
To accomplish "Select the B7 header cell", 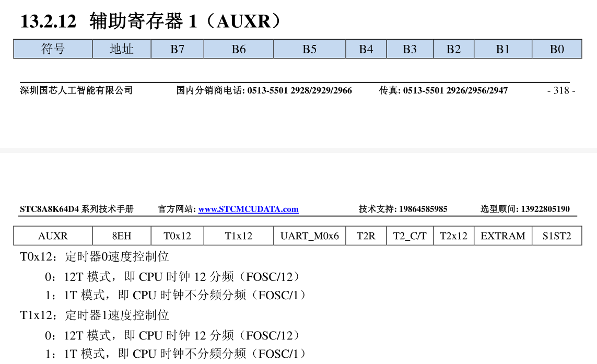I will point(178,49).
